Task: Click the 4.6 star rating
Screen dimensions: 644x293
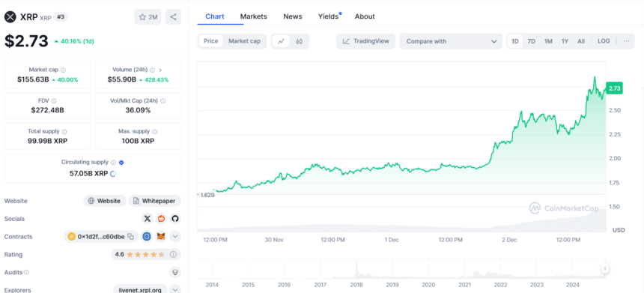Action: 146,254
